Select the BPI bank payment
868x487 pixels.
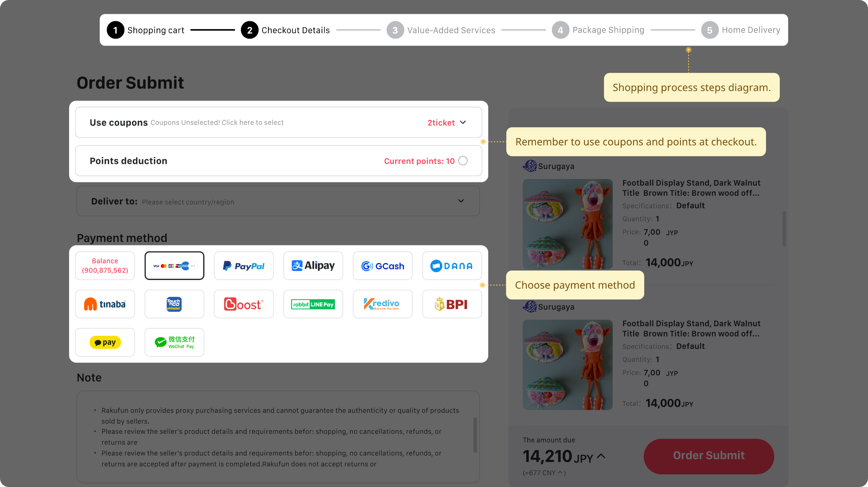coord(452,304)
